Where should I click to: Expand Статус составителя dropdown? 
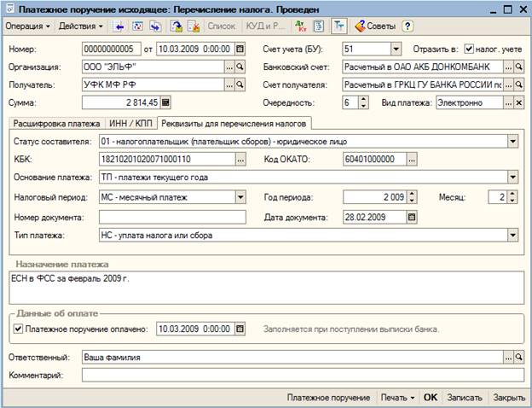click(x=512, y=141)
